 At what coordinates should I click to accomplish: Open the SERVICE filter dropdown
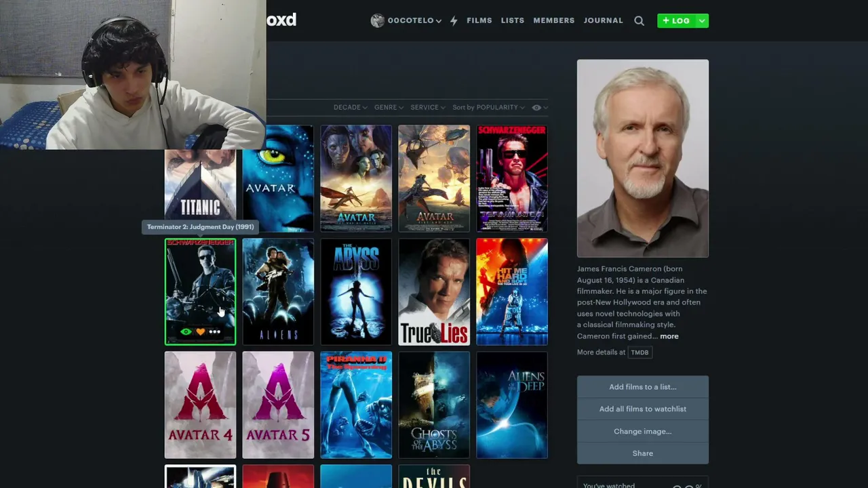tap(428, 108)
